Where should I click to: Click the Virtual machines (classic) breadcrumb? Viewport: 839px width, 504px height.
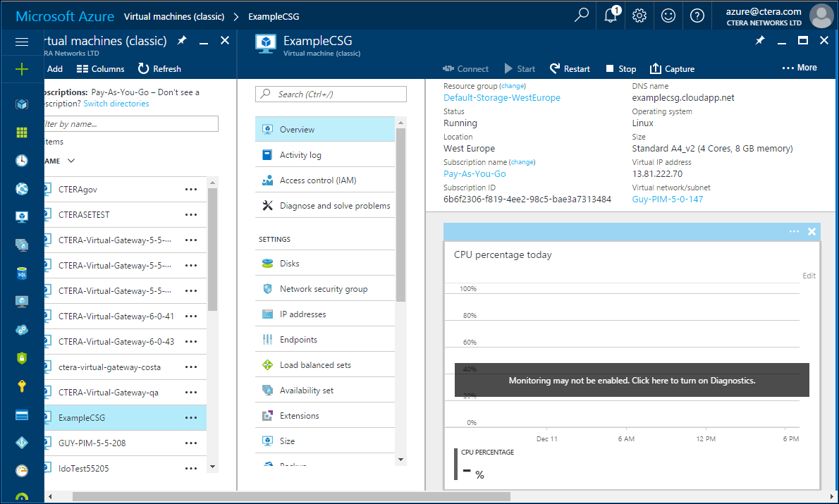174,17
